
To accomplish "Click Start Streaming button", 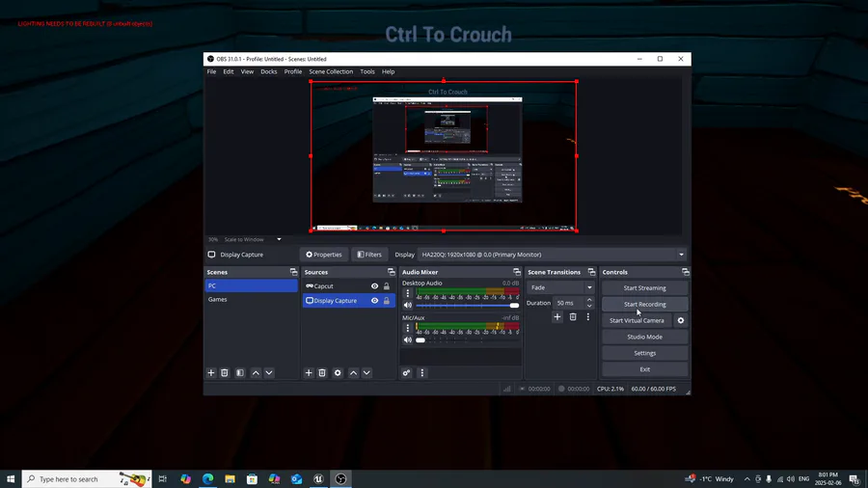I will click(644, 287).
